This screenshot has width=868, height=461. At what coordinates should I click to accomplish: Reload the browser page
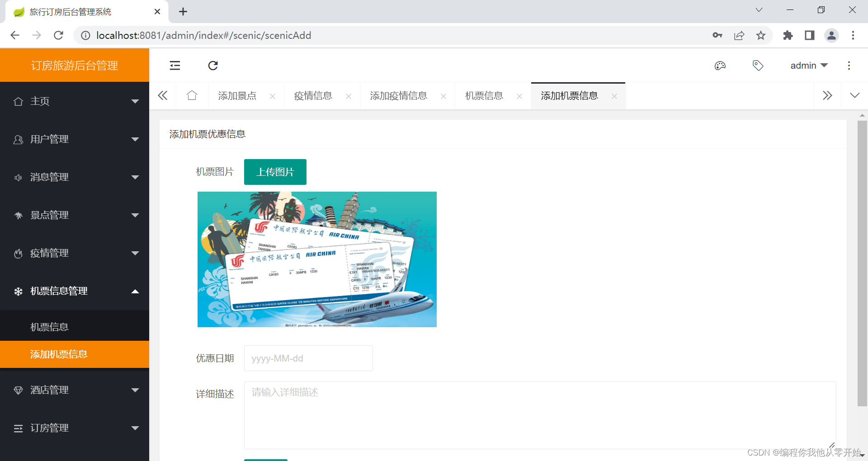click(58, 35)
